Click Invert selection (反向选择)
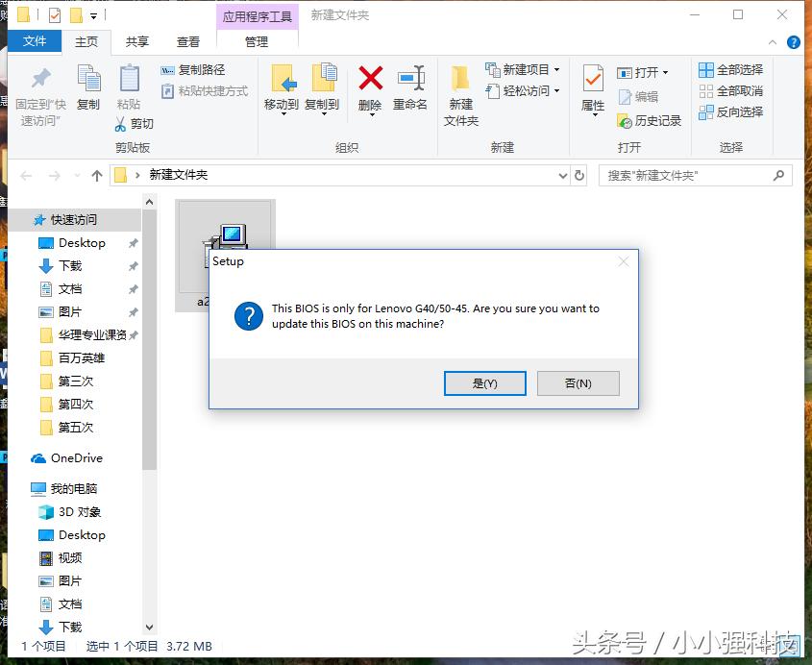Image resolution: width=812 pixels, height=665 pixels. click(x=730, y=111)
